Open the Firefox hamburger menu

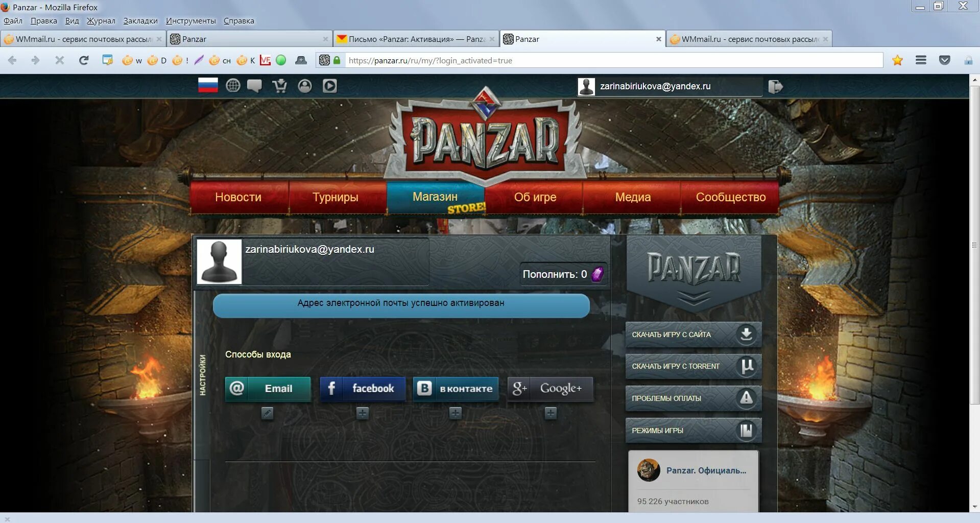(921, 60)
